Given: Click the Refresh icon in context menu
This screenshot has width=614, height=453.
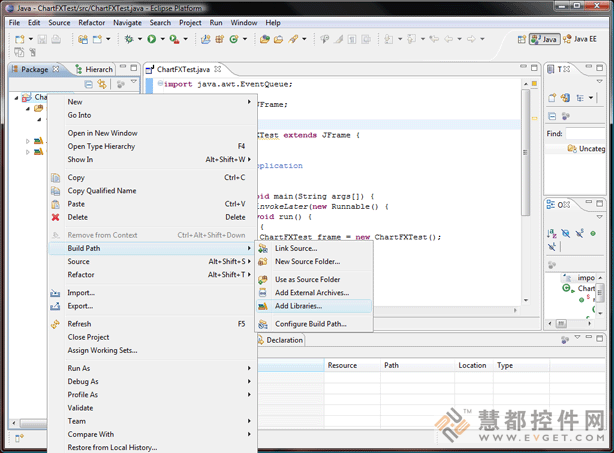Looking at the screenshot, I should click(x=55, y=324).
